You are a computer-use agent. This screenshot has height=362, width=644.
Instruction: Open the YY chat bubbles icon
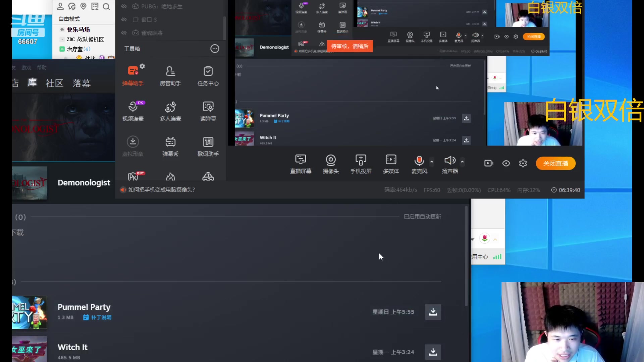72,6
